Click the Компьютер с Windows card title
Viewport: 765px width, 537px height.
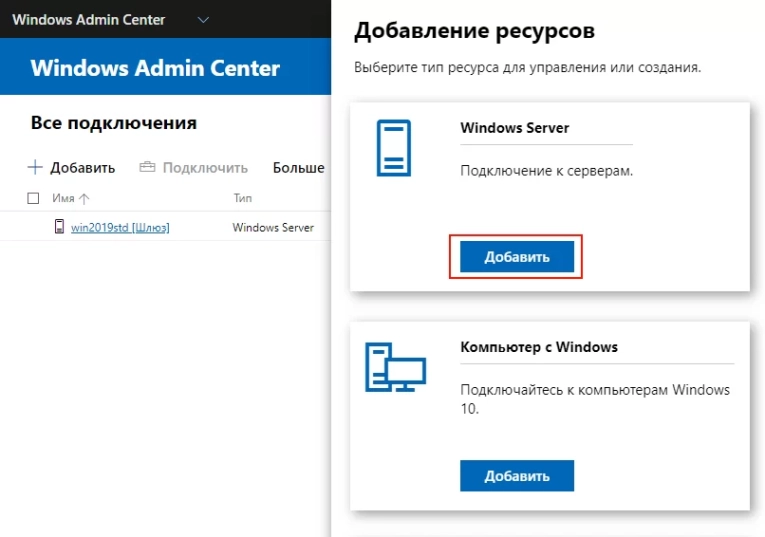tap(539, 347)
